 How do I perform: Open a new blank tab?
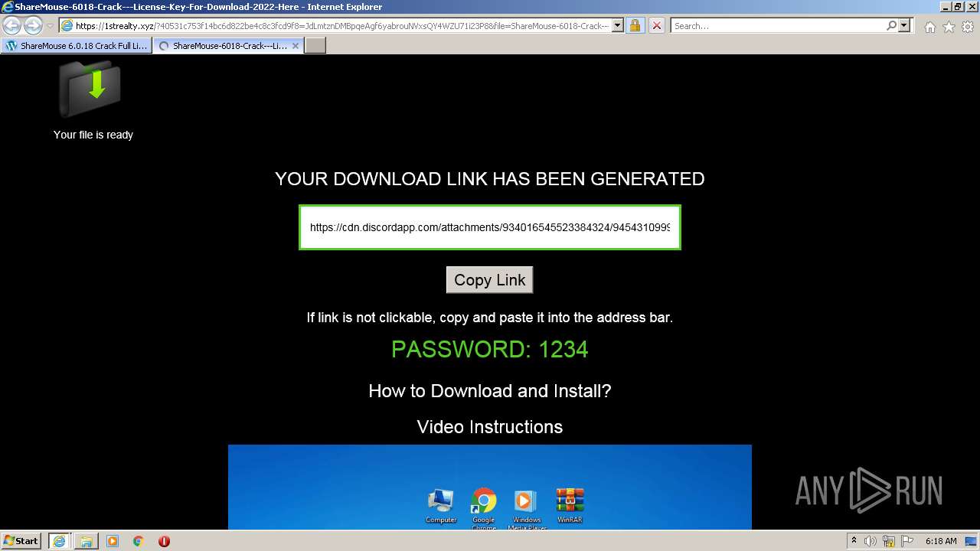point(315,46)
